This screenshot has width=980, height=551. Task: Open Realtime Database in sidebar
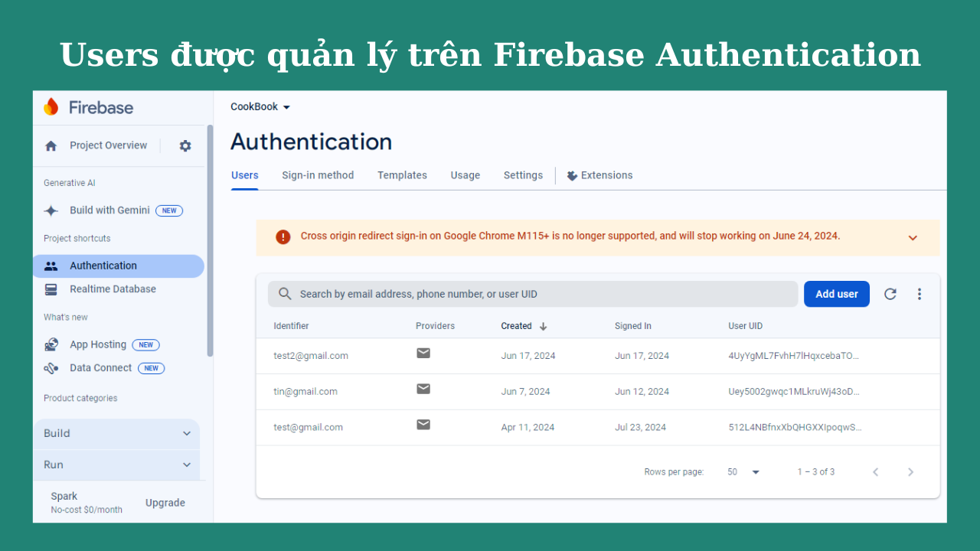[113, 289]
